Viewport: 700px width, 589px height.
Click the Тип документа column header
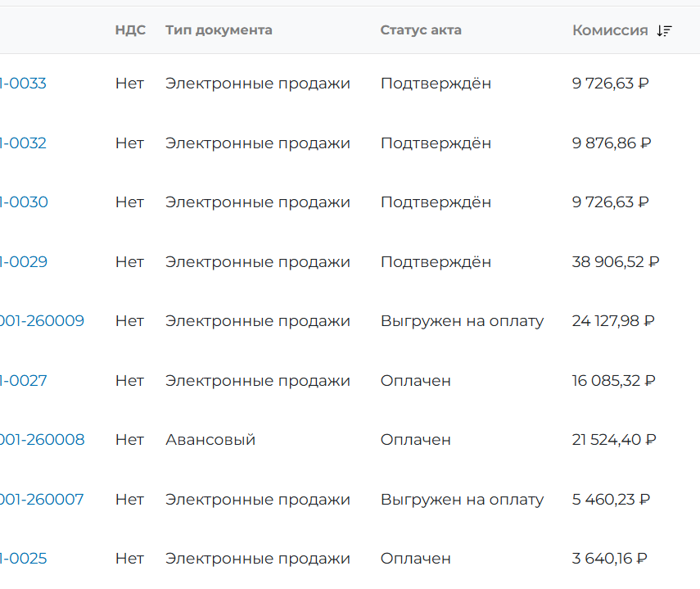click(x=219, y=30)
